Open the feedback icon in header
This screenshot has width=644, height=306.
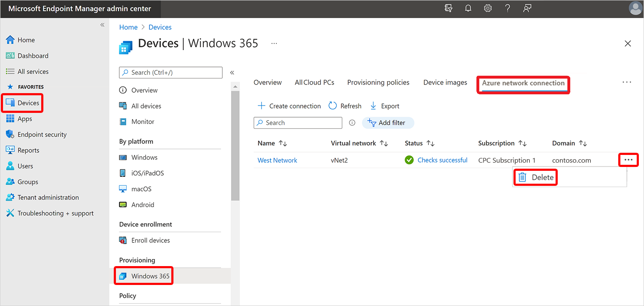(527, 9)
